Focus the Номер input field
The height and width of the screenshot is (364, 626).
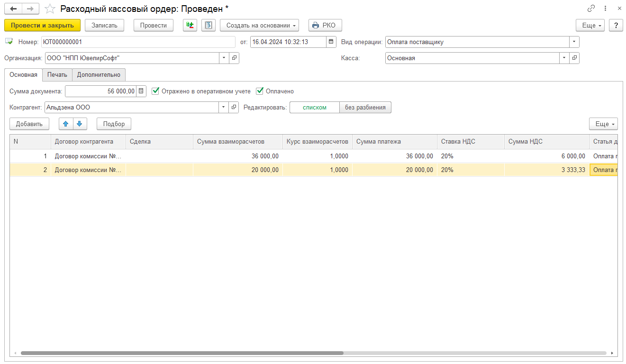[138, 42]
